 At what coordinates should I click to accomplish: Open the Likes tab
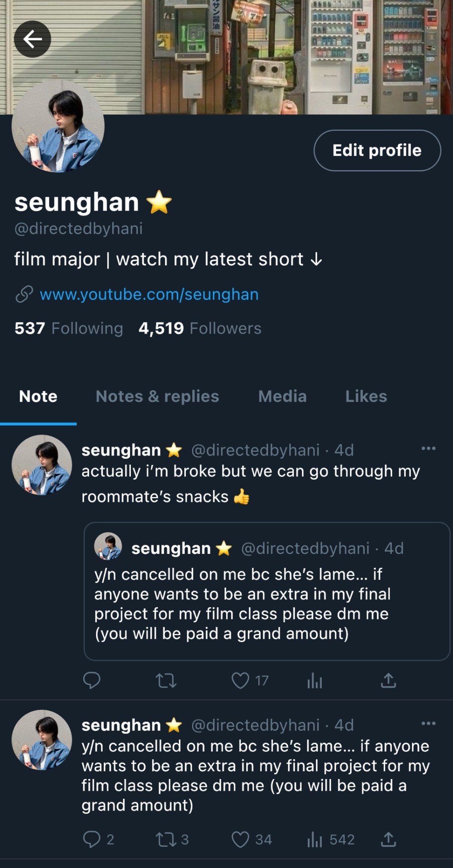pyautogui.click(x=366, y=396)
